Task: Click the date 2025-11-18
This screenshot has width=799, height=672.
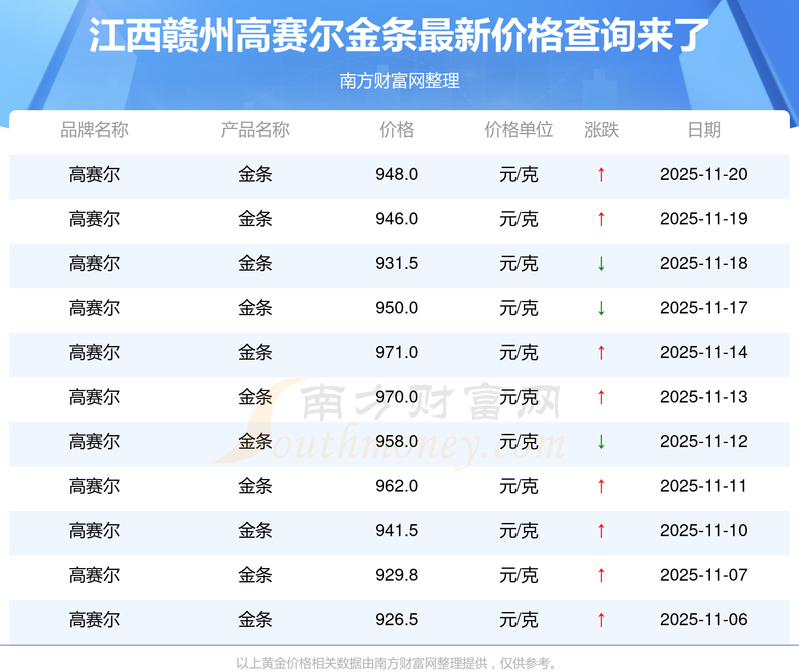Action: click(704, 263)
